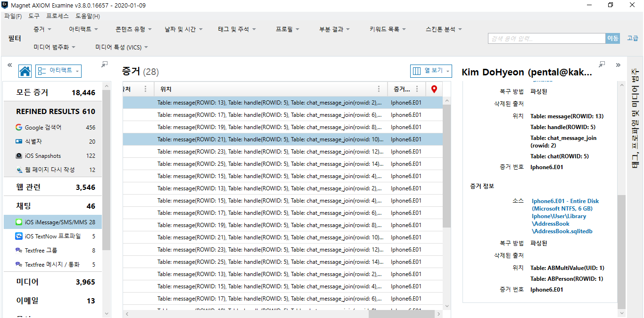The height and width of the screenshot is (318, 644).
Task: Click the left panel vertical scrollbar
Action: [106, 170]
